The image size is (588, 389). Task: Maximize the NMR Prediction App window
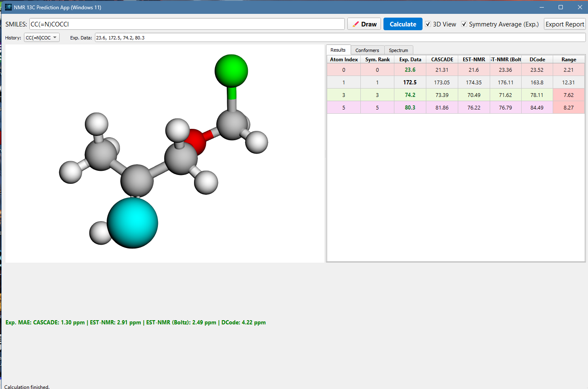click(x=561, y=7)
